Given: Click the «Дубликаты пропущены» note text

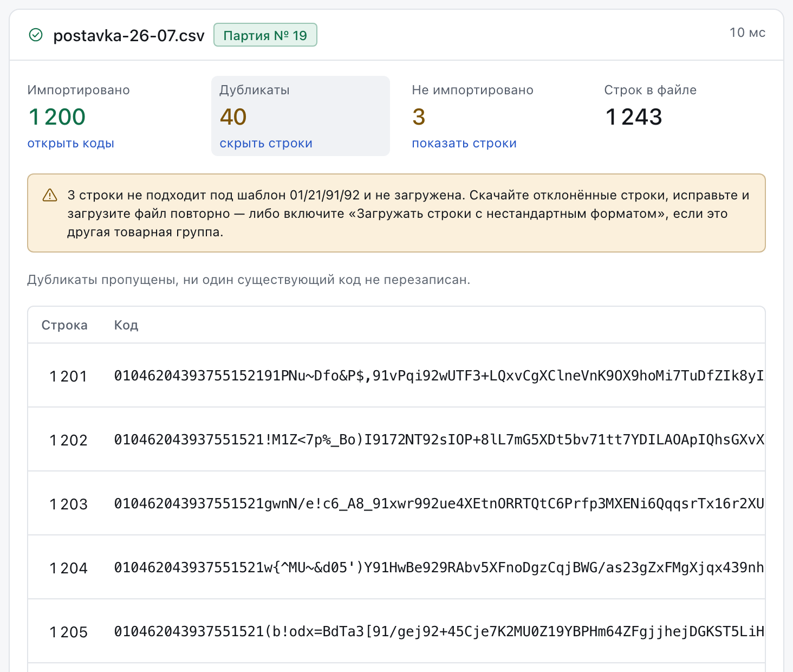Looking at the screenshot, I should click(x=249, y=280).
